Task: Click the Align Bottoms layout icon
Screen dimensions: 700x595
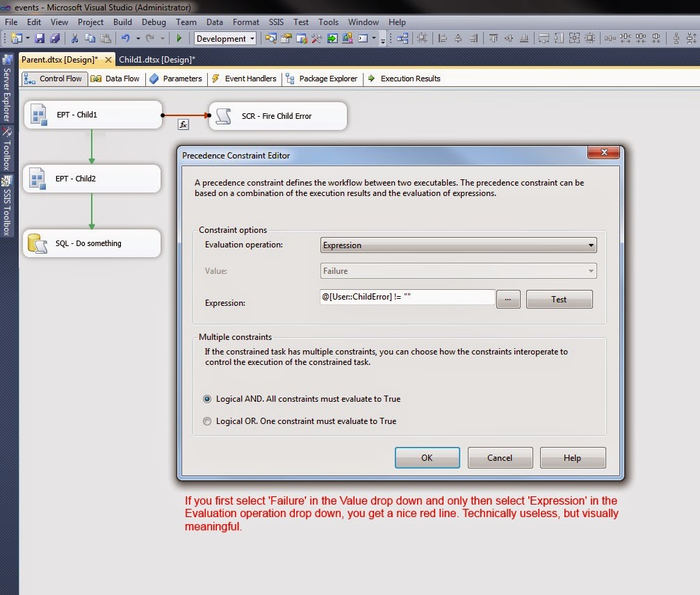Action: tap(524, 38)
